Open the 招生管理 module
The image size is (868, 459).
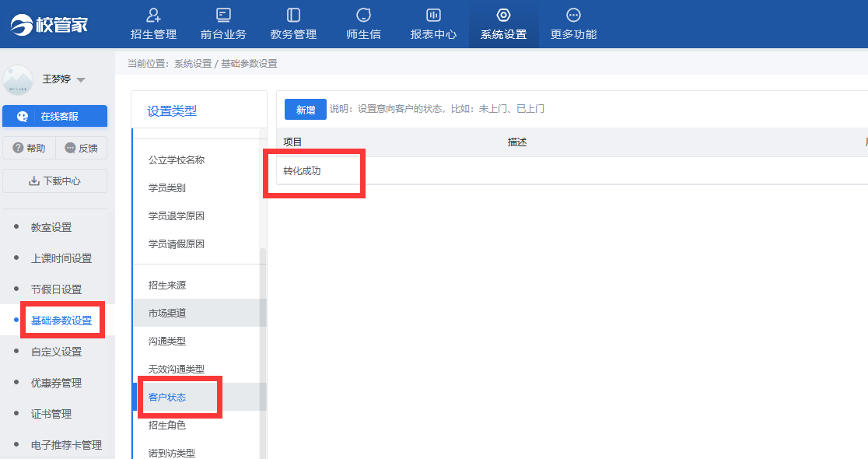click(x=153, y=24)
